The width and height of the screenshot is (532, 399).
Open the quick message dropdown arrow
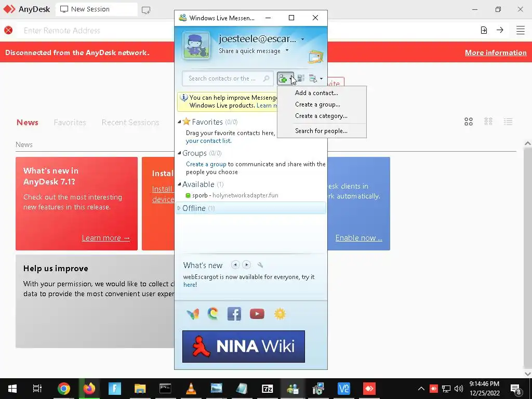click(287, 50)
